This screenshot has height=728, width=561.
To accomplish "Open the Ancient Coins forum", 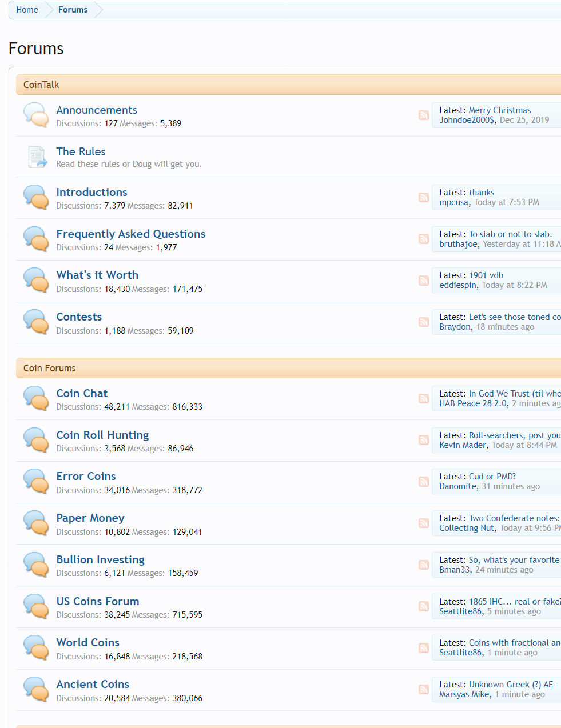I will (93, 684).
